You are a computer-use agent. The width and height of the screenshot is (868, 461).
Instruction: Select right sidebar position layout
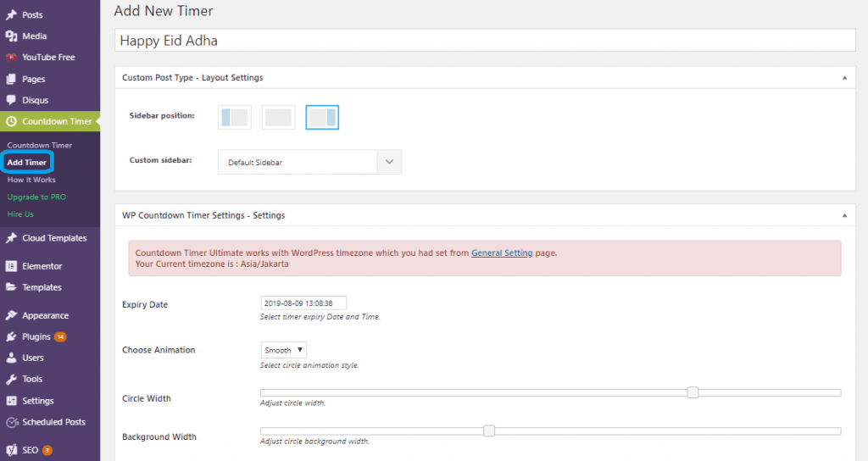coord(322,117)
